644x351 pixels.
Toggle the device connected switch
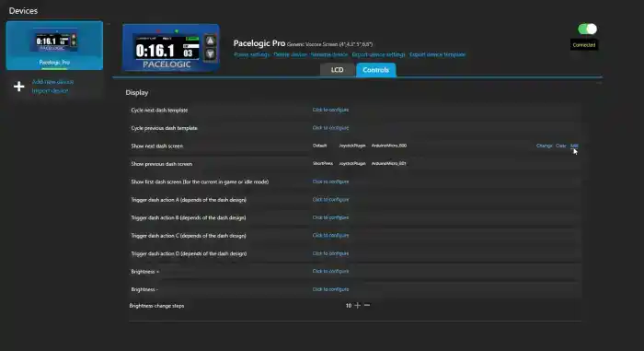[x=587, y=29]
